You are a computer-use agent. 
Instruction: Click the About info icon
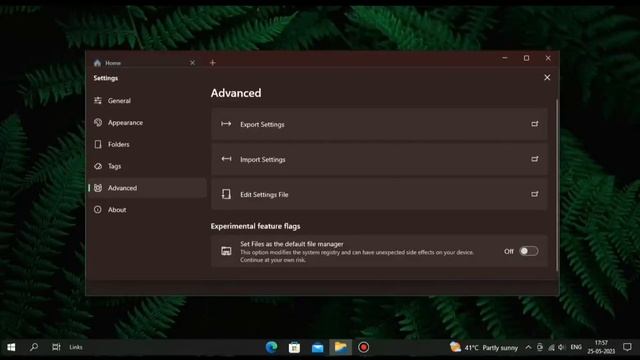click(x=98, y=210)
